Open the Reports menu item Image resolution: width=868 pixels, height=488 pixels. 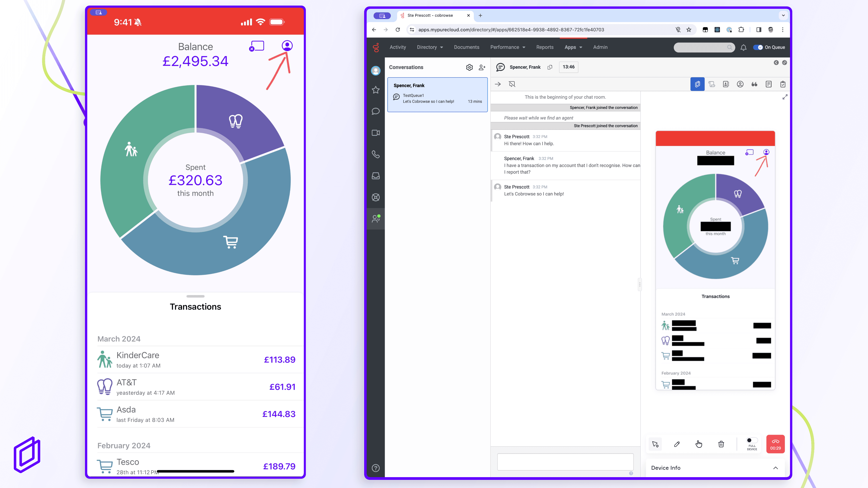[x=545, y=47]
